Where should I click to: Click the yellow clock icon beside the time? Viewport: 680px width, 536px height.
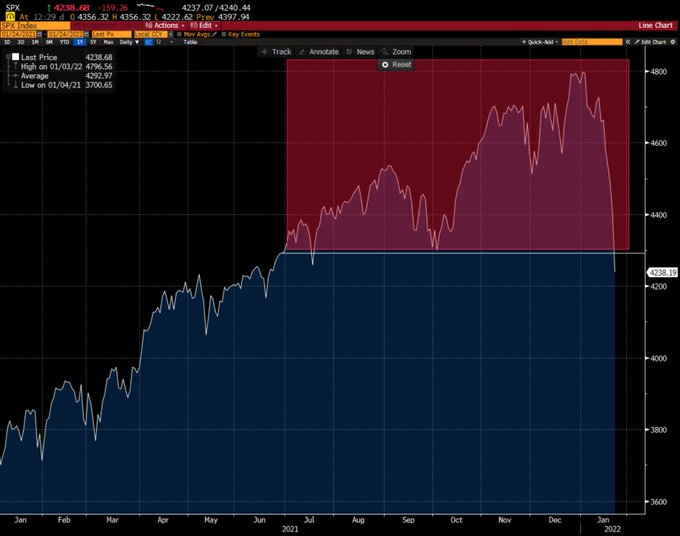10,16
